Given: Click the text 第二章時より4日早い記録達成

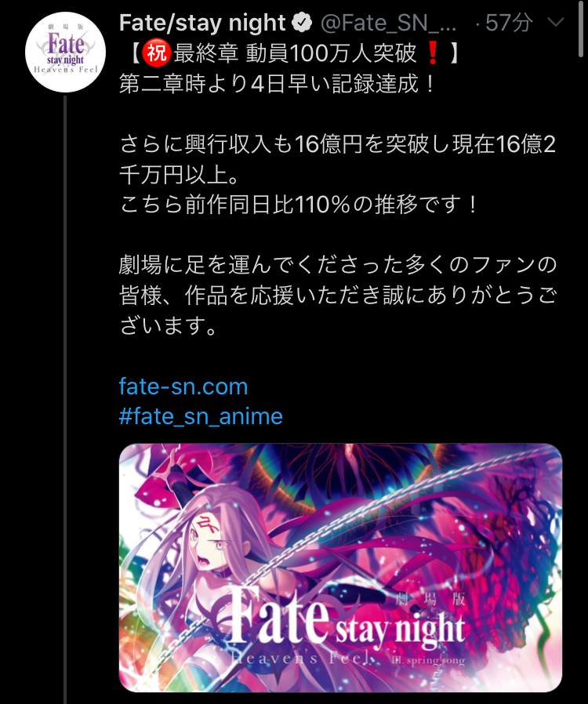Looking at the screenshot, I should [x=277, y=84].
